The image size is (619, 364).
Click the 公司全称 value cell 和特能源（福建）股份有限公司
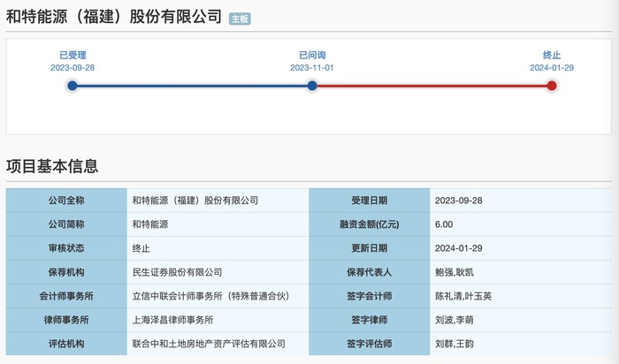(218, 201)
